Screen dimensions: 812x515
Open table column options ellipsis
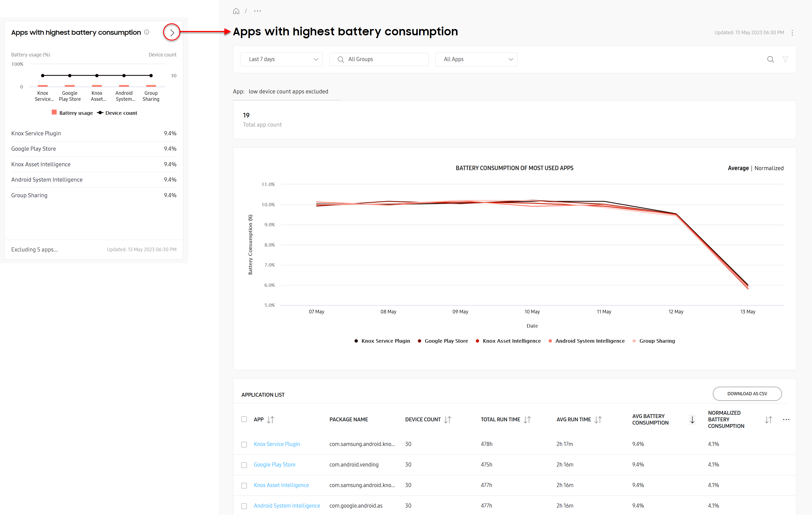[786, 419]
